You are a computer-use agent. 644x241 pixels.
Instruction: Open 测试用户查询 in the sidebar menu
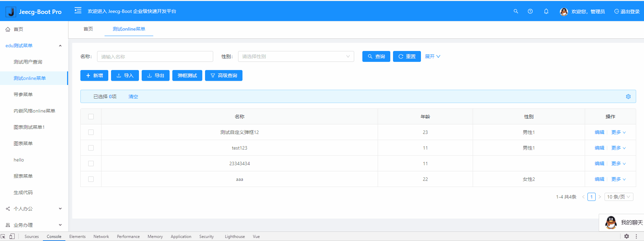pyautogui.click(x=28, y=62)
